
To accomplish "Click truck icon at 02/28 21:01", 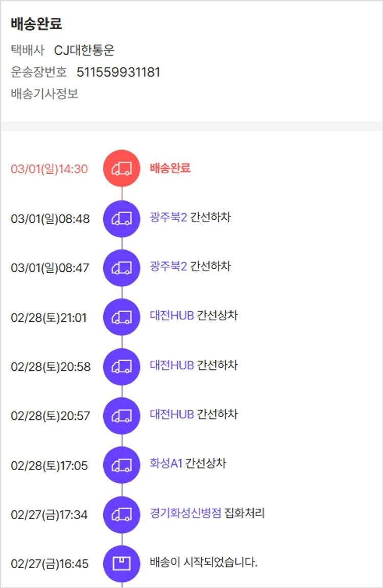I will [x=122, y=317].
